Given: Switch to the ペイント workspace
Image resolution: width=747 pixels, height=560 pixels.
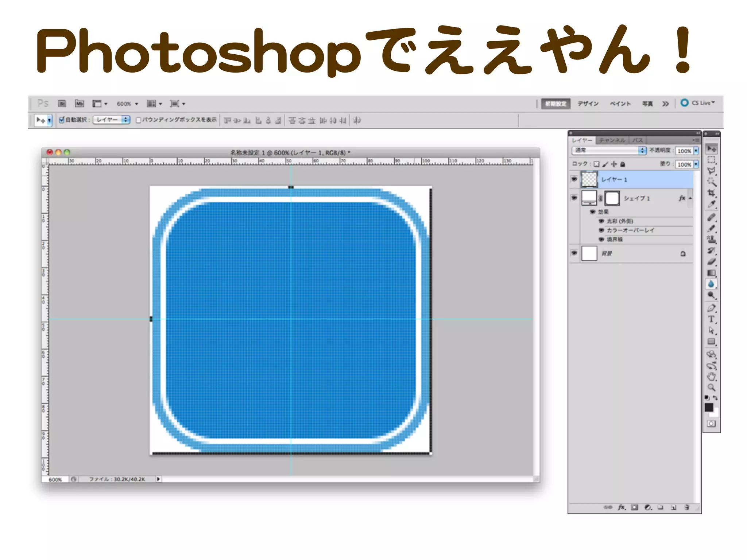Looking at the screenshot, I should pyautogui.click(x=620, y=104).
